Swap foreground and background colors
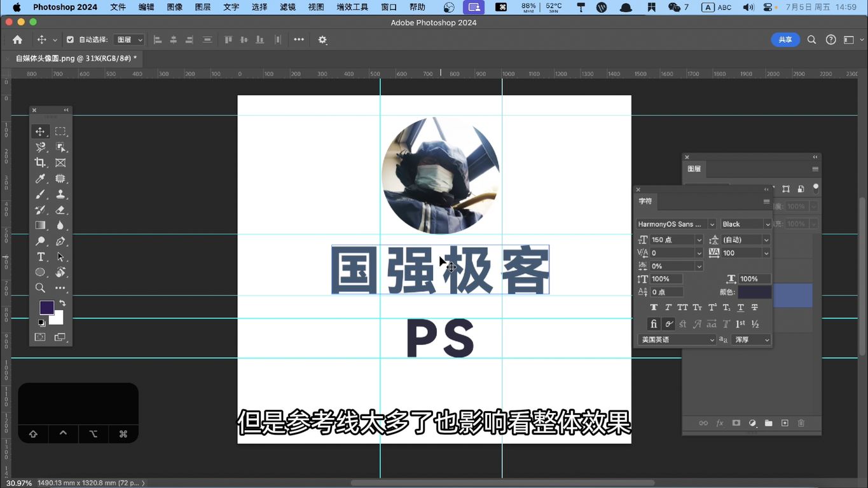The height and width of the screenshot is (488, 868). pyautogui.click(x=62, y=303)
